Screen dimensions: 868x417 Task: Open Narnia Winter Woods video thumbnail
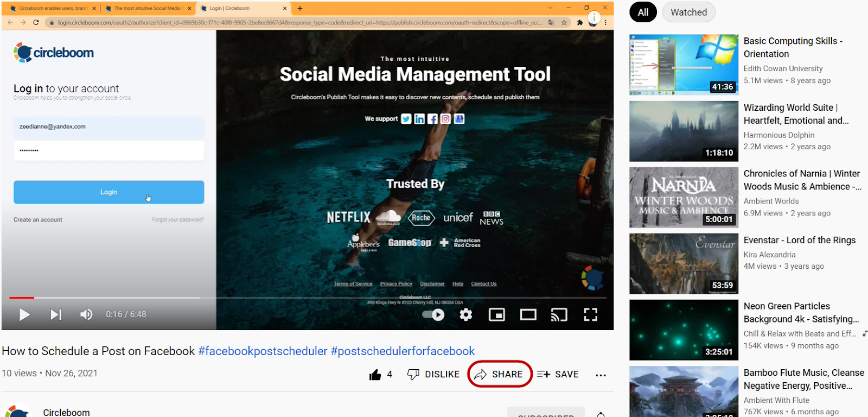tap(684, 197)
